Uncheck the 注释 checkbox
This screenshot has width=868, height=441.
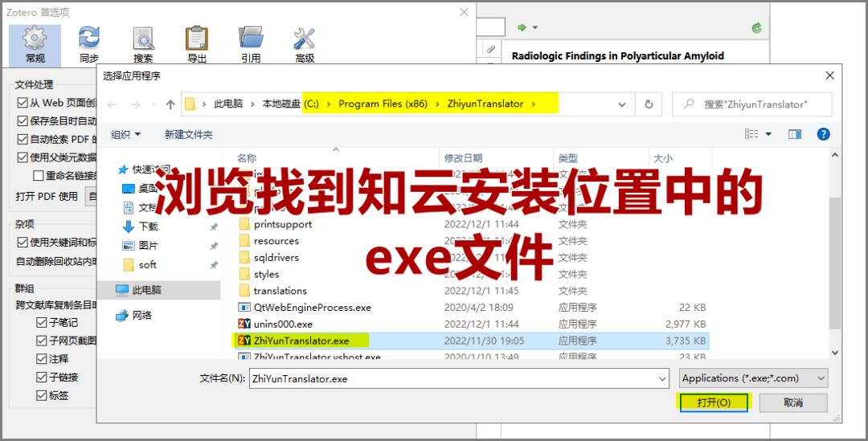[x=42, y=359]
